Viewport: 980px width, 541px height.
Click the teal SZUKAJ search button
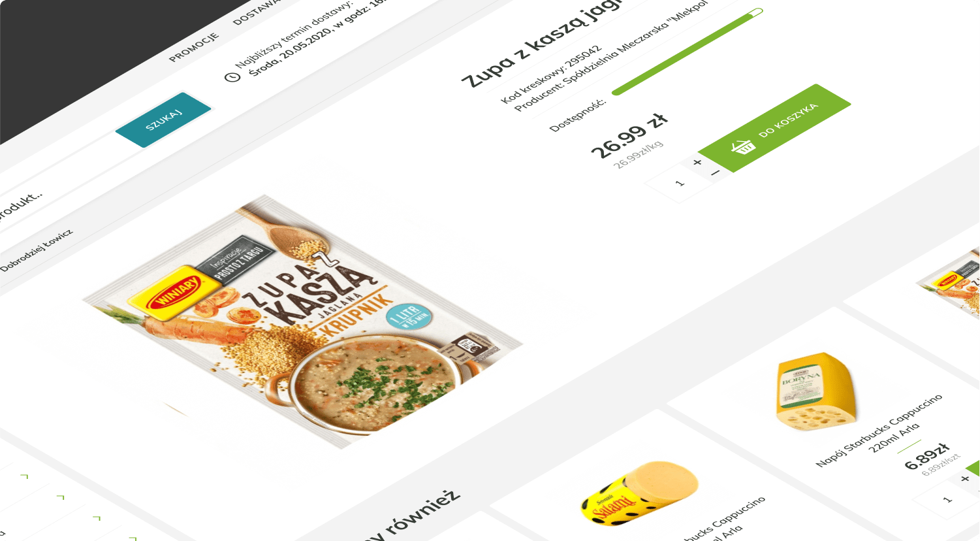[163, 120]
